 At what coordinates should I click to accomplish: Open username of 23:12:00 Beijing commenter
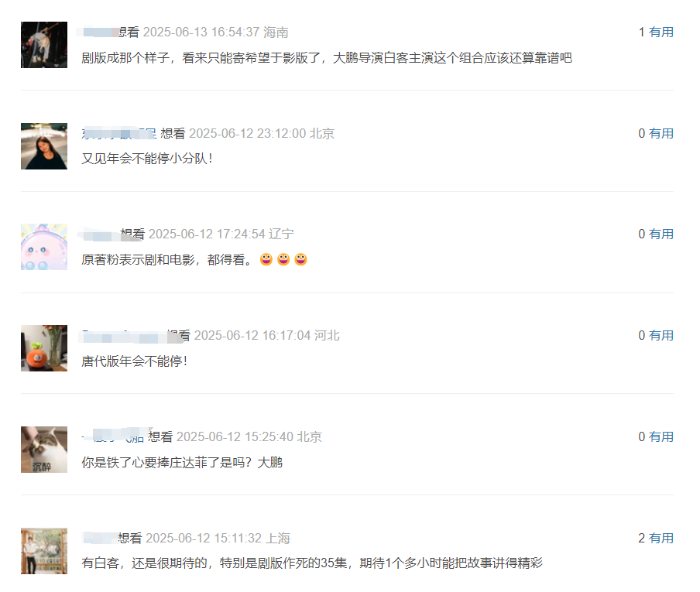click(x=118, y=133)
